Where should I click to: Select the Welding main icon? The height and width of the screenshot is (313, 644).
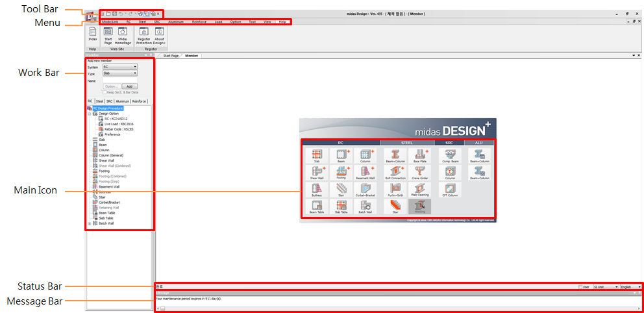pos(419,207)
